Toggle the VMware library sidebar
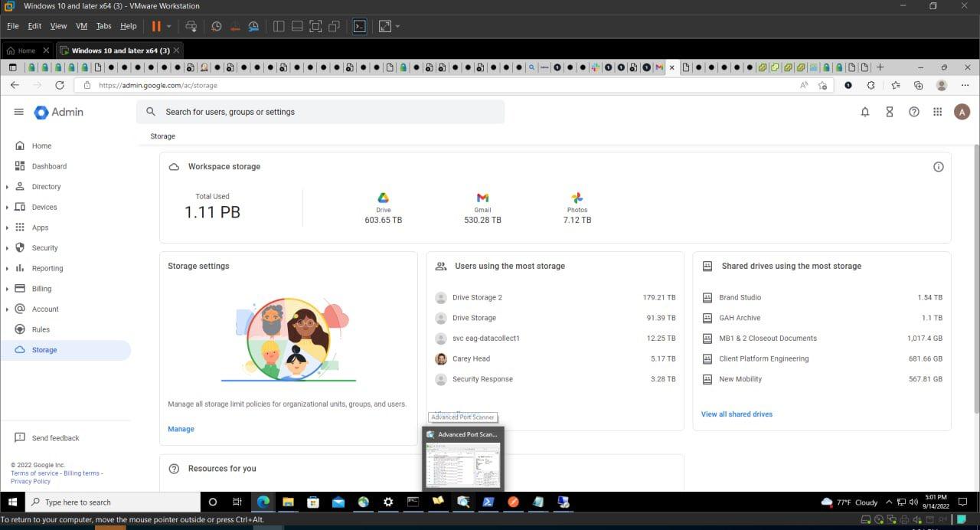Image resolution: width=980 pixels, height=530 pixels. pyautogui.click(x=279, y=26)
